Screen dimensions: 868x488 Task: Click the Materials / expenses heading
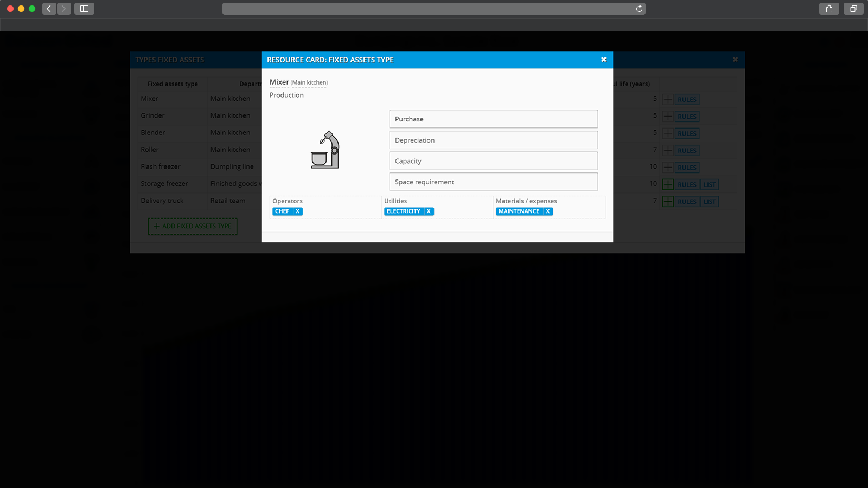526,201
